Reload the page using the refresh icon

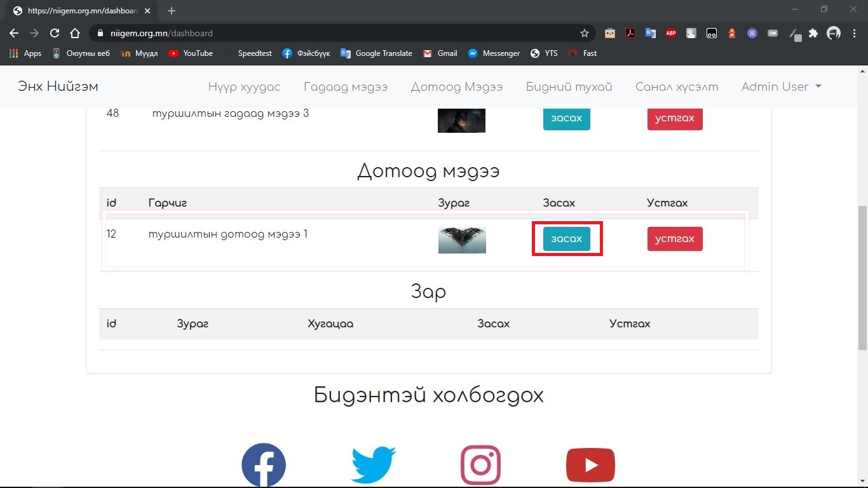point(55,33)
